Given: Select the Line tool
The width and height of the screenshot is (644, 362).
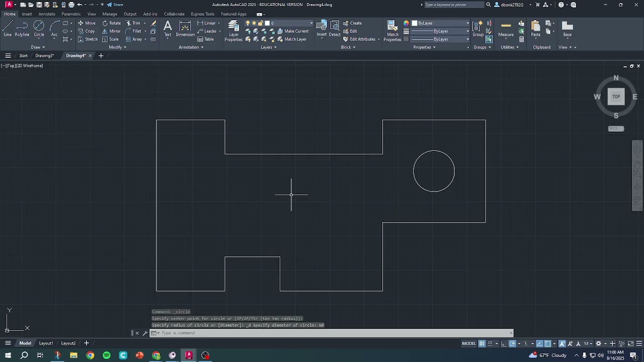Looking at the screenshot, I should (8, 29).
